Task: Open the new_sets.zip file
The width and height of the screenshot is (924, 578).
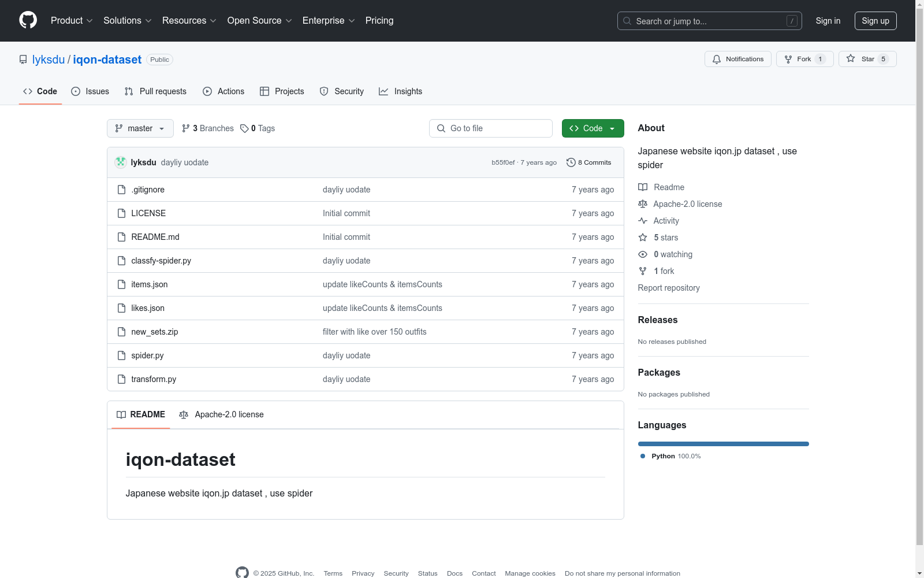Action: point(155,332)
